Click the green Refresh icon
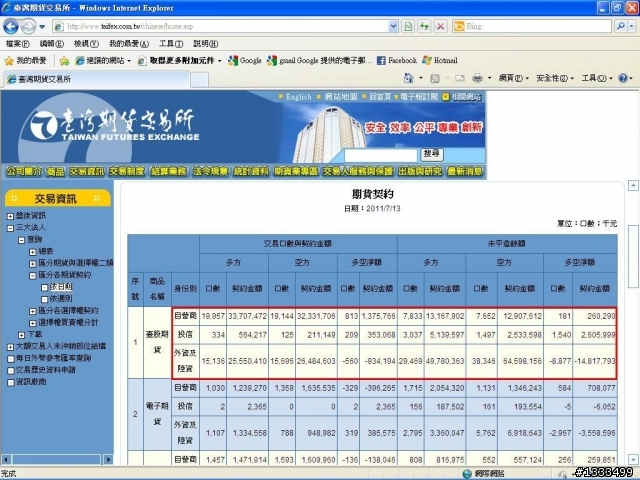 (x=424, y=27)
